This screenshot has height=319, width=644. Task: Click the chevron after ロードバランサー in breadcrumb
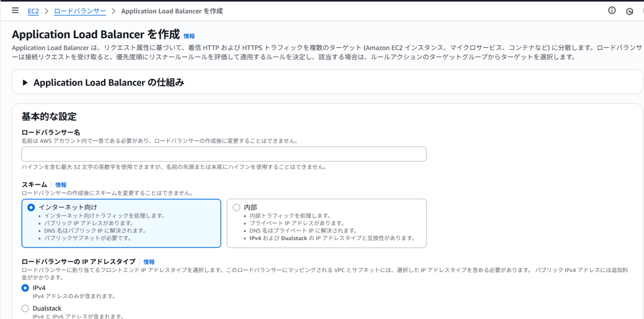[114, 11]
